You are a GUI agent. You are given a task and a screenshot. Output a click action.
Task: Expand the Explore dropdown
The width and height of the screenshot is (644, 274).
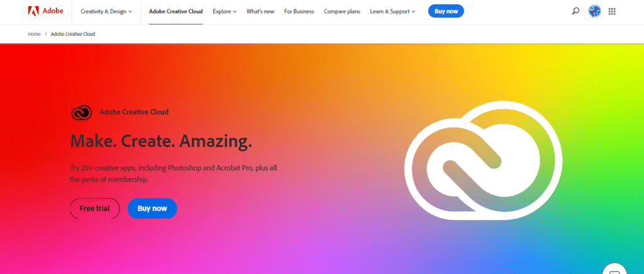225,11
